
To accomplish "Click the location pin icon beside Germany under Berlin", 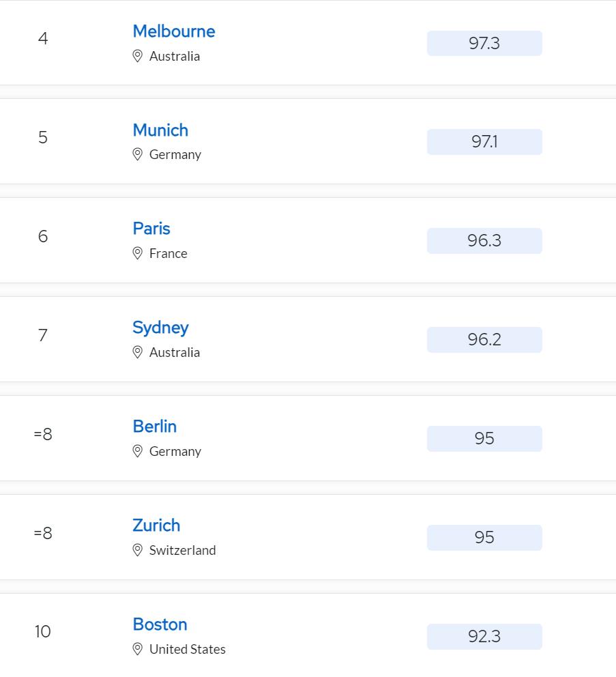I will point(138,451).
